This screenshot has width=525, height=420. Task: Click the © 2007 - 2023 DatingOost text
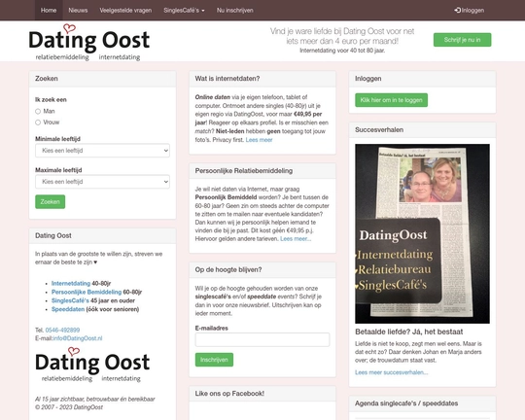(69, 407)
